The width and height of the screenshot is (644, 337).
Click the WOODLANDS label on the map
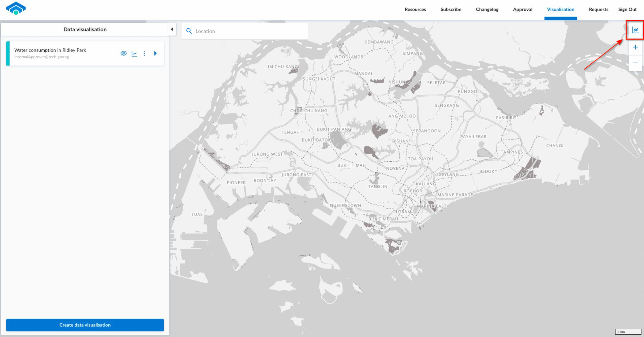coord(348,57)
